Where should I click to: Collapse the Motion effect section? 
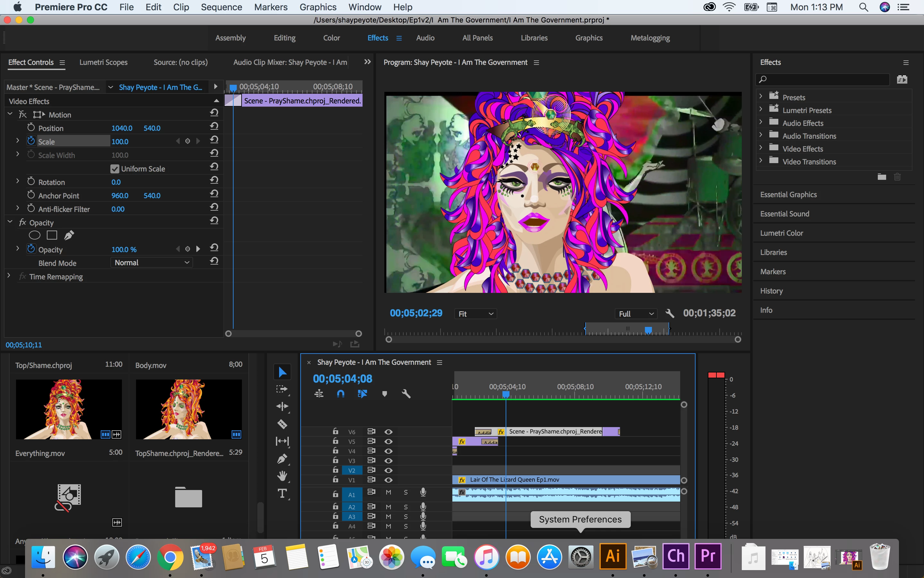[10, 114]
